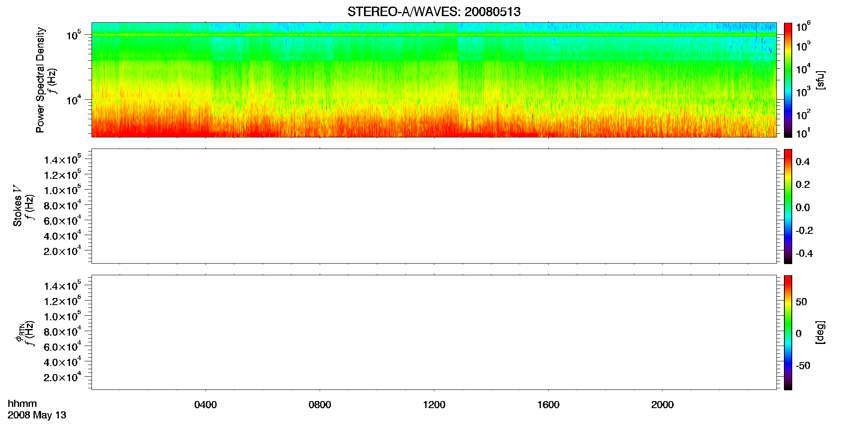Image resolution: width=868 pixels, height=447 pixels.
Task: Click the yellow 100 kHz interference line
Action: [434, 35]
